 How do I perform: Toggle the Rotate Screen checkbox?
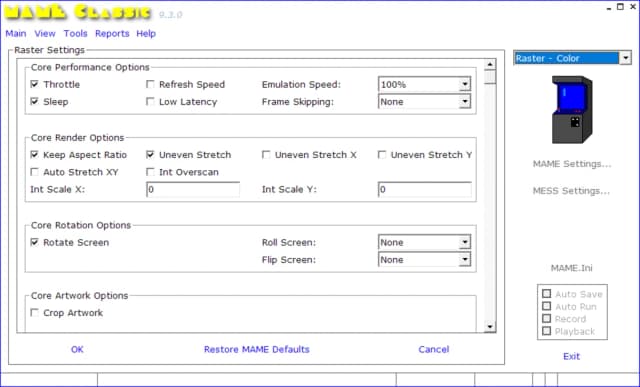pyautogui.click(x=35, y=242)
